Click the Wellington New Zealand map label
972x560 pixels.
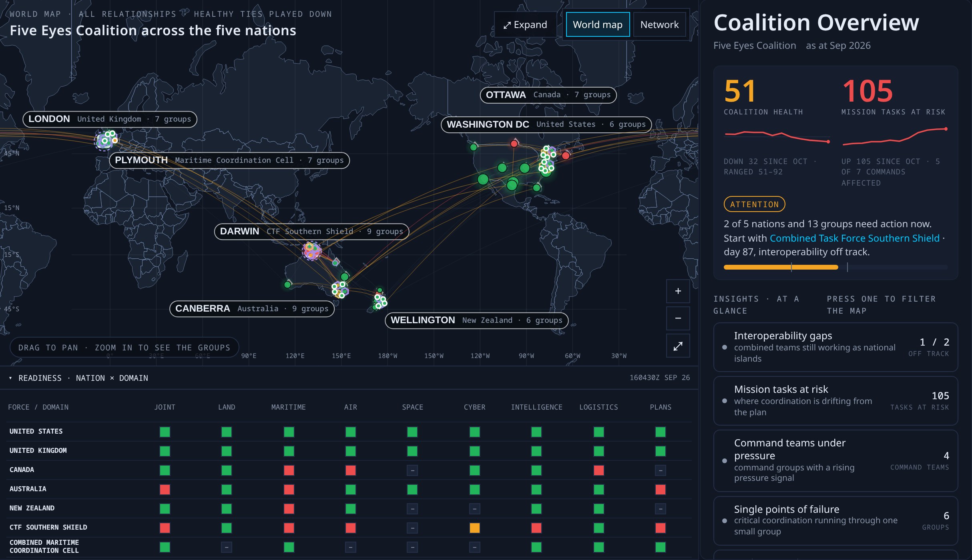point(476,320)
